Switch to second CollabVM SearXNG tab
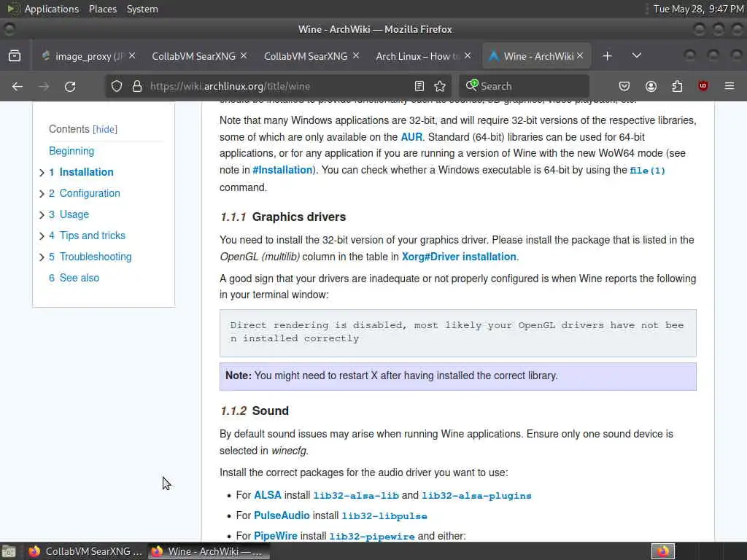The width and height of the screenshot is (747, 560). (306, 56)
